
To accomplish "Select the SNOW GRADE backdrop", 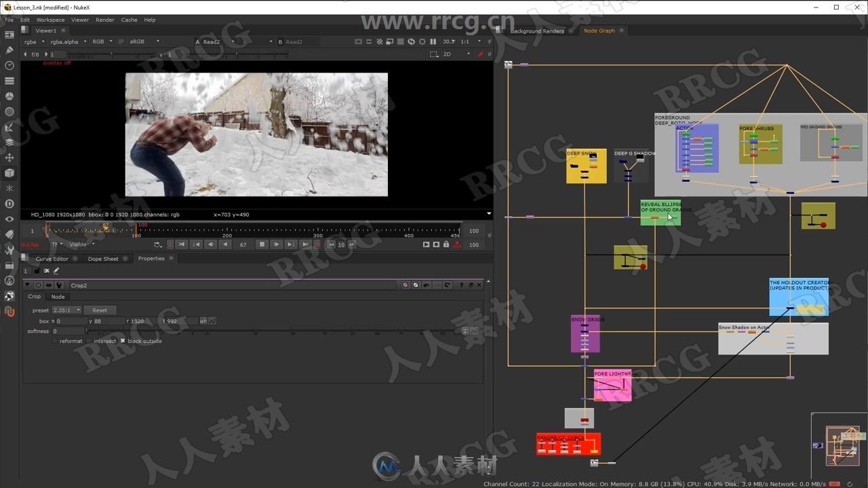I will 585,334.
